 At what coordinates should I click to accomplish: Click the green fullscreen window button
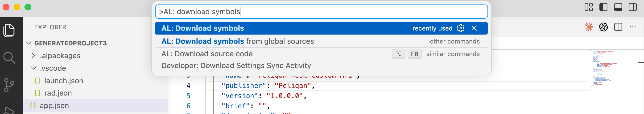28,7
